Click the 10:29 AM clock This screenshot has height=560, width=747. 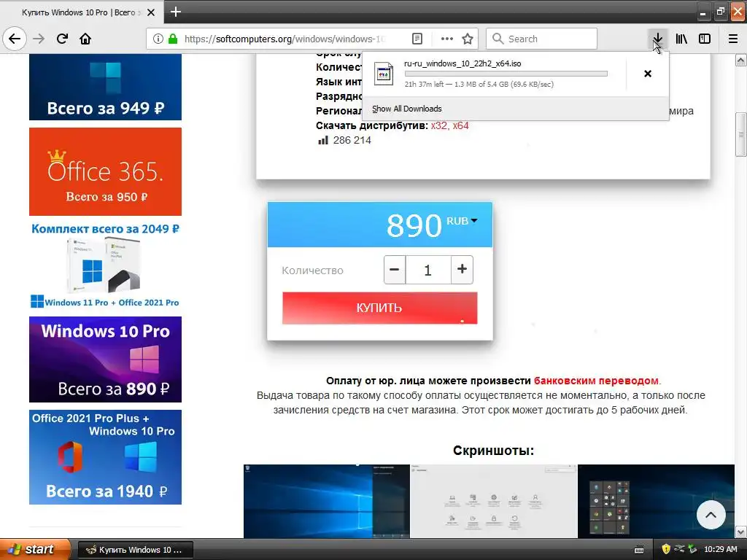[x=720, y=549]
